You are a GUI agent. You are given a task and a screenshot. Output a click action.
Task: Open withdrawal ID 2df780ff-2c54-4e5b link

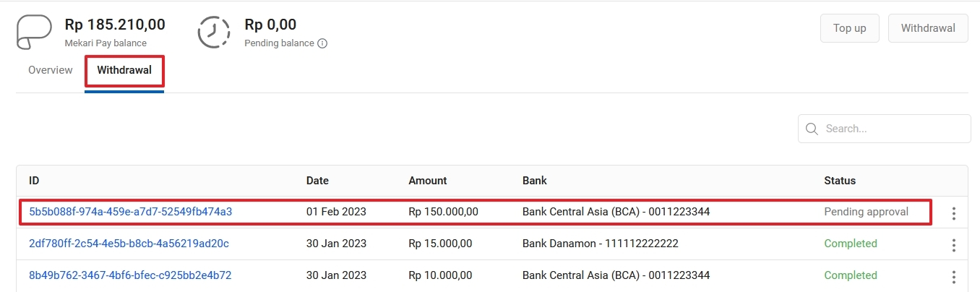tap(129, 244)
